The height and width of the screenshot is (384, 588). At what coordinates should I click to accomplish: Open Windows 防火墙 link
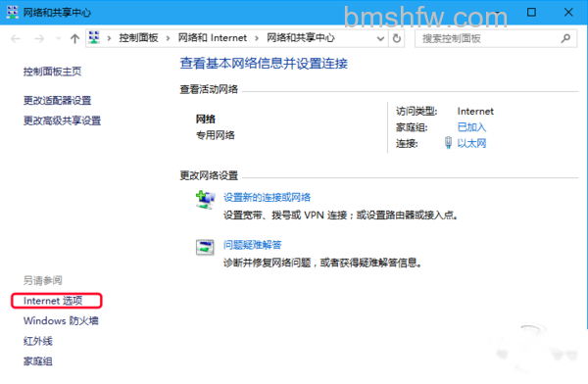pyautogui.click(x=61, y=321)
